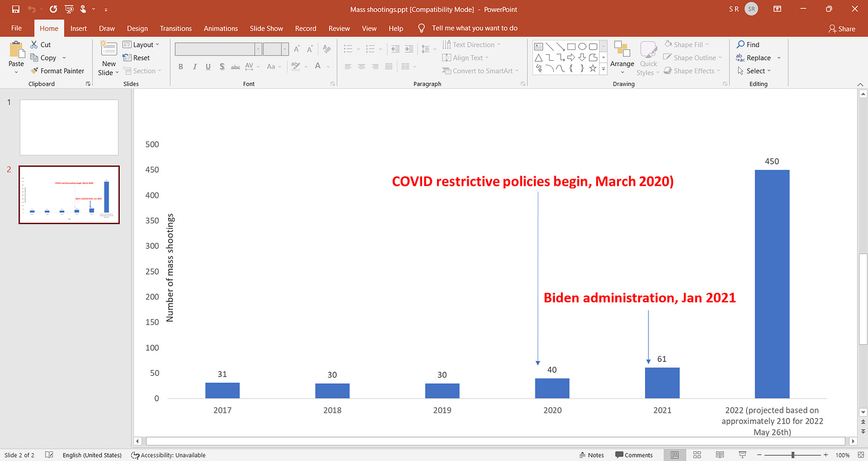Reset the slide layout
The image size is (868, 461).
(137, 58)
